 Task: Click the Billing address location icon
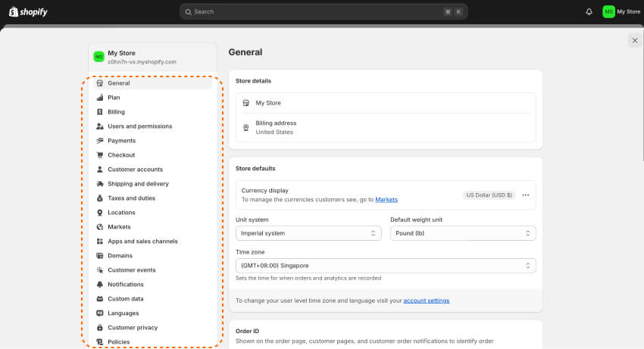[x=246, y=128]
